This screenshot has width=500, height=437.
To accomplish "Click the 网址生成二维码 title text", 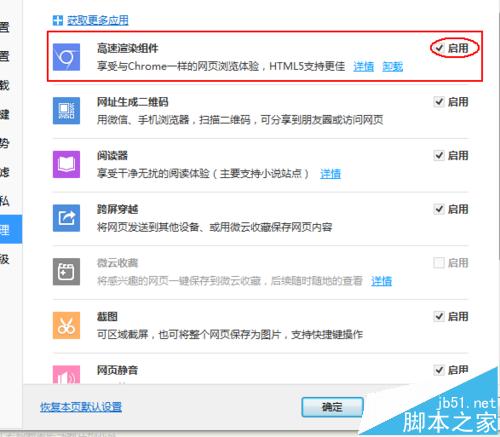I will (x=133, y=102).
